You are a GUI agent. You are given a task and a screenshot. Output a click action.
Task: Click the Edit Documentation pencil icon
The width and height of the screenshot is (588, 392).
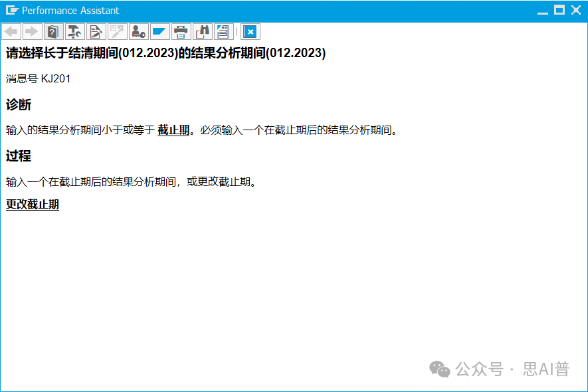coord(96,31)
